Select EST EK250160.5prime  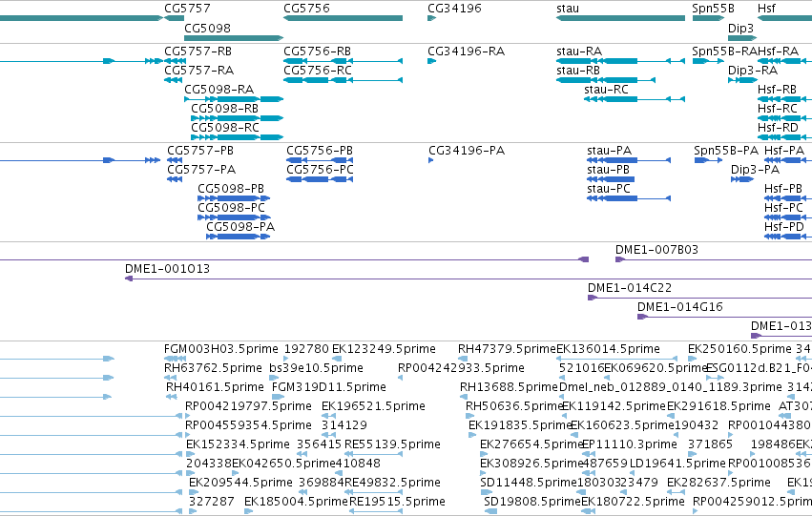click(739, 349)
